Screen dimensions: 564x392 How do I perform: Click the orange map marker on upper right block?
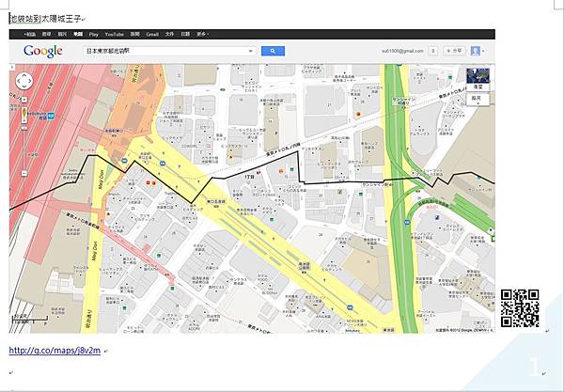point(358,115)
